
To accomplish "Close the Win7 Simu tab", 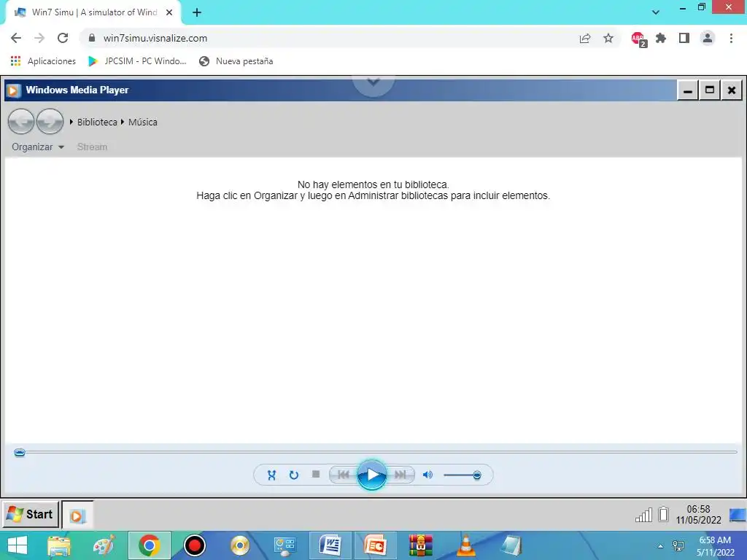I will 169,12.
